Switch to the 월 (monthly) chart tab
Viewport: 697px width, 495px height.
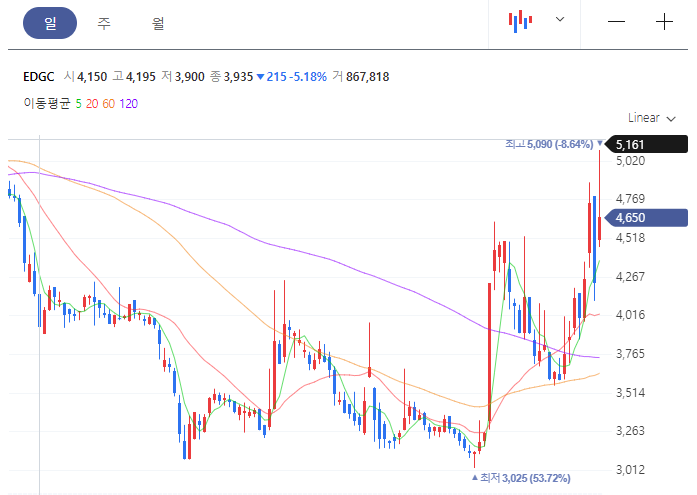coord(158,23)
